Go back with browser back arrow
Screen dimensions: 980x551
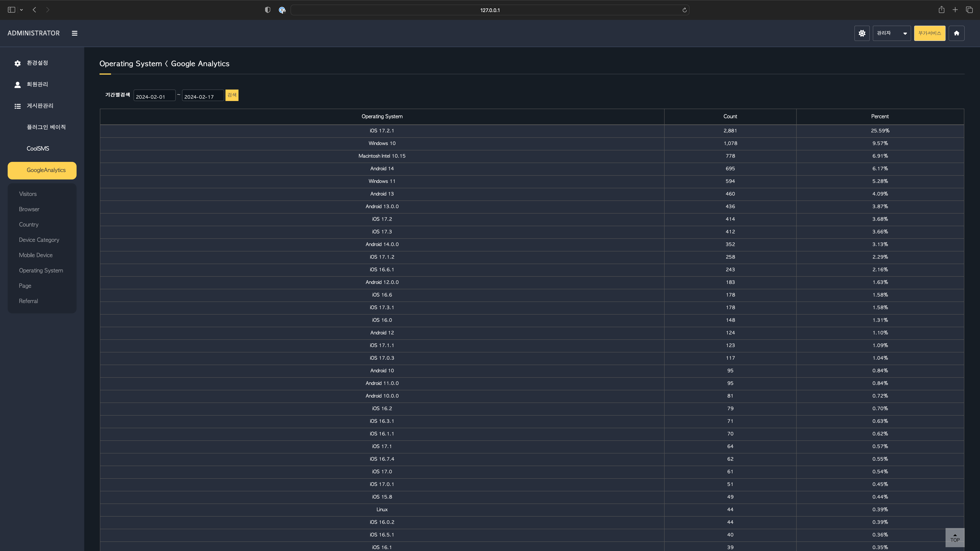click(x=35, y=10)
